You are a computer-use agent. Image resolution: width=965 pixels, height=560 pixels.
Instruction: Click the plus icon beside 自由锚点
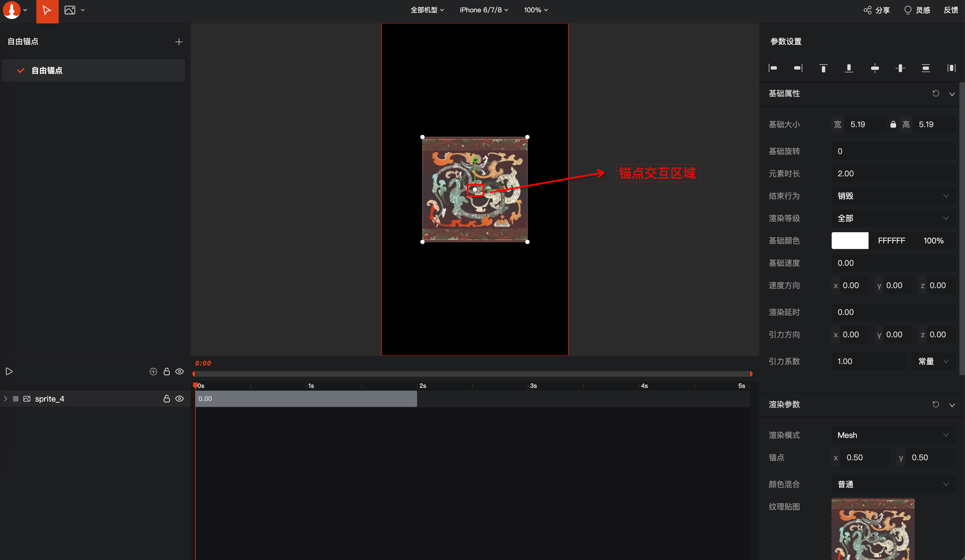(178, 42)
